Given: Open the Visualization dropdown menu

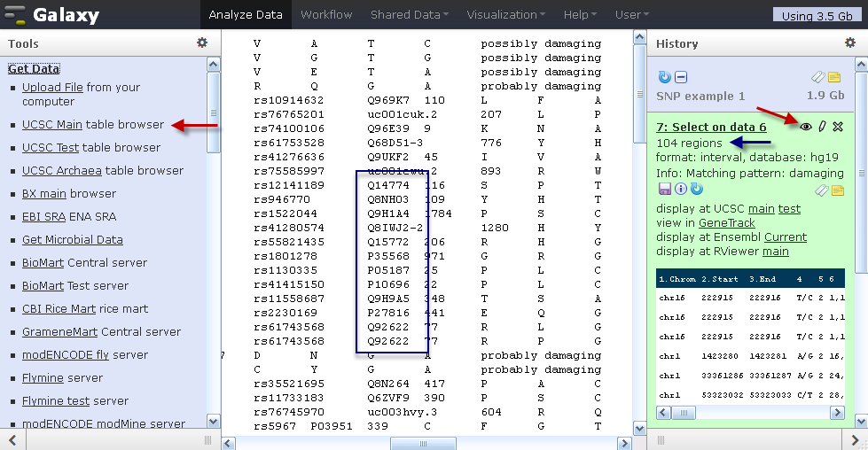Looking at the screenshot, I should pos(506,14).
